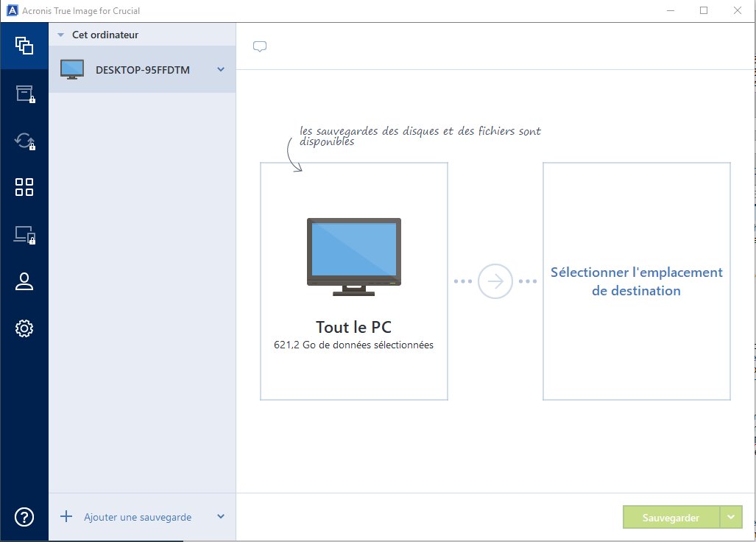This screenshot has width=756, height=542.
Task: Click Sélectionner l'emplacement de destination
Action: tap(637, 281)
